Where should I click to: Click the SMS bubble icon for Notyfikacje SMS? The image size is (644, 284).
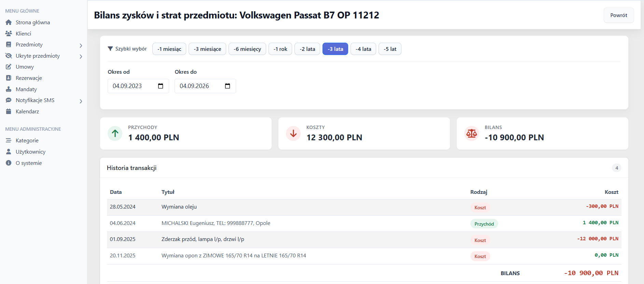(x=9, y=100)
